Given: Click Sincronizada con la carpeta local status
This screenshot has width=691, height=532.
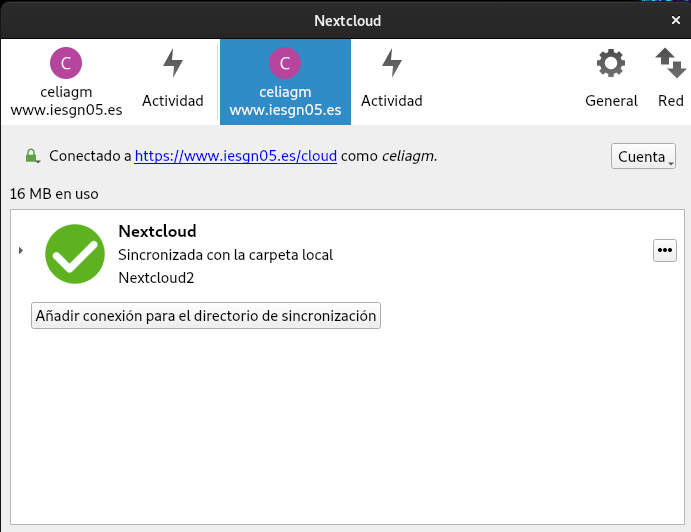Looking at the screenshot, I should (x=226, y=255).
